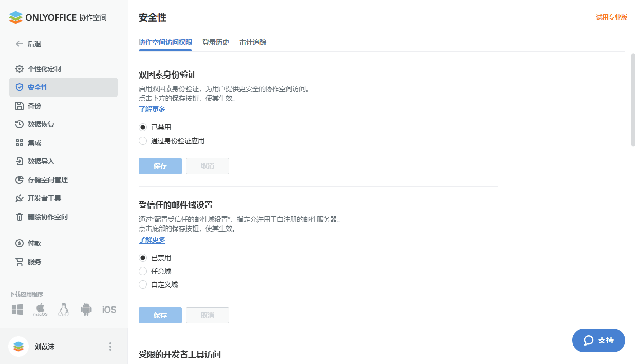Viewport: 637px width, 364px height.
Task: Click 了解更多 under two-factor authentication
Action: pyautogui.click(x=152, y=109)
